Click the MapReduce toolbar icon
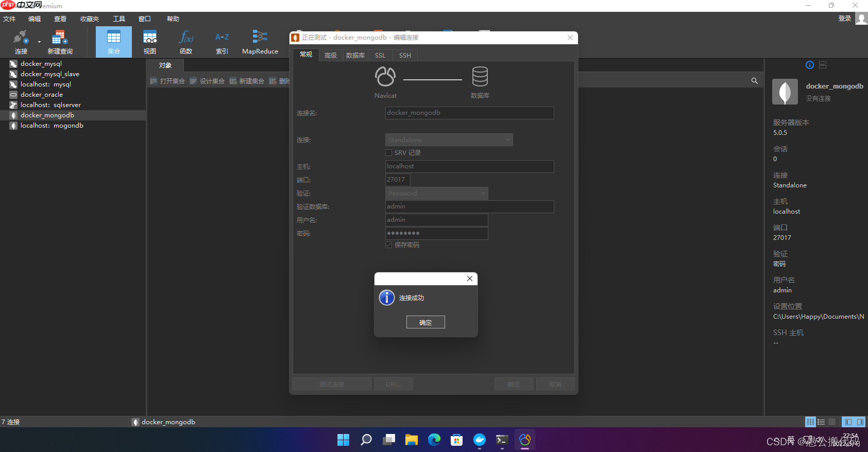The image size is (868, 452). 260,42
